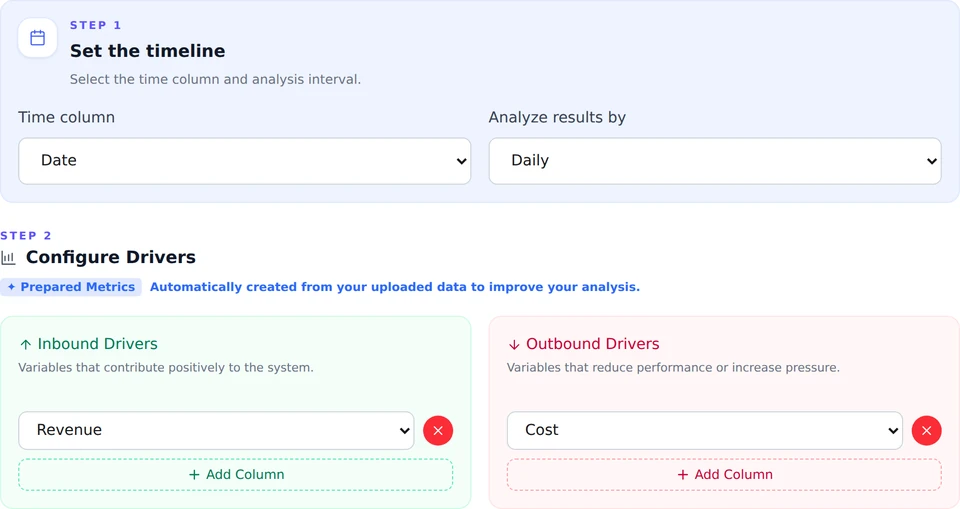The height and width of the screenshot is (509, 960).
Task: Open the Analyze results by Daily dropdown
Action: (714, 161)
